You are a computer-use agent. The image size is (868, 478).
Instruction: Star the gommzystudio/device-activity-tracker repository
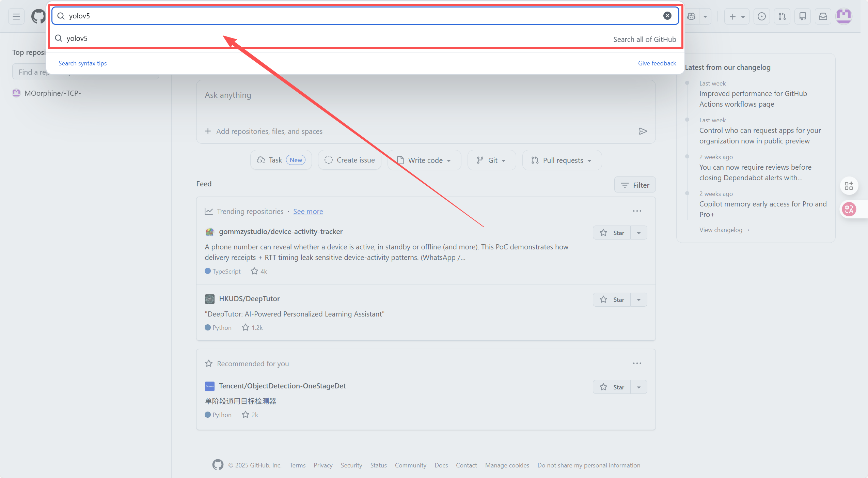612,233
